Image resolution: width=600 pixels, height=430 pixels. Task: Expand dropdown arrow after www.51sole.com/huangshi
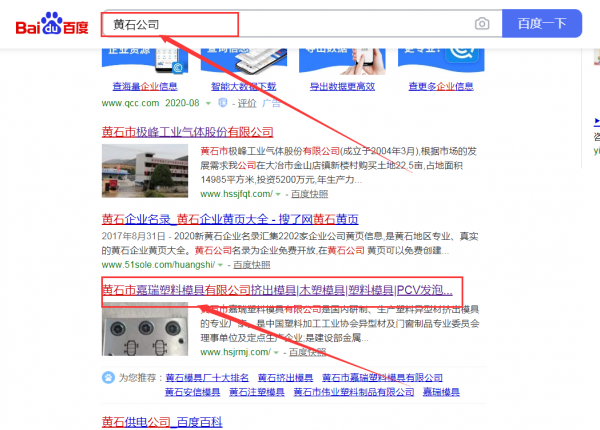pos(220,265)
